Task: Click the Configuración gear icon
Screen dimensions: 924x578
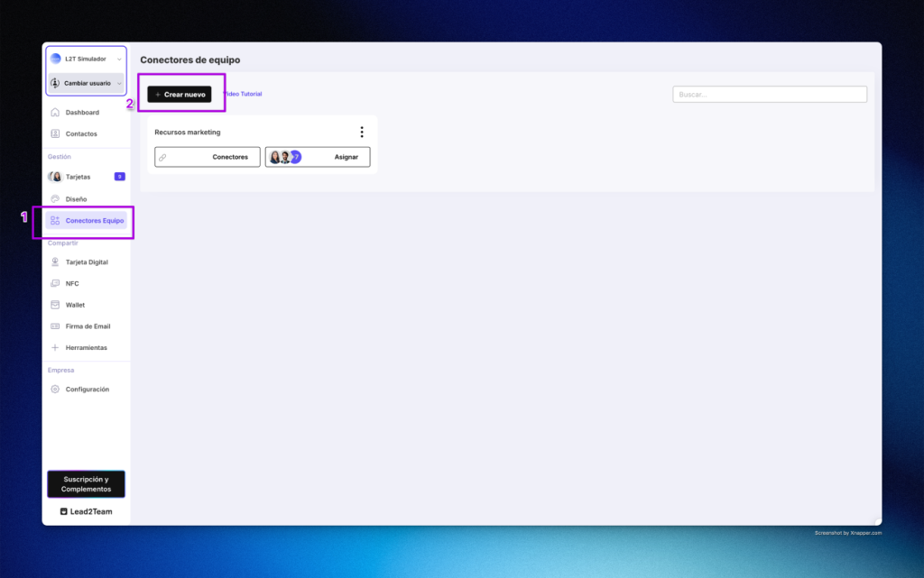Action: point(55,390)
